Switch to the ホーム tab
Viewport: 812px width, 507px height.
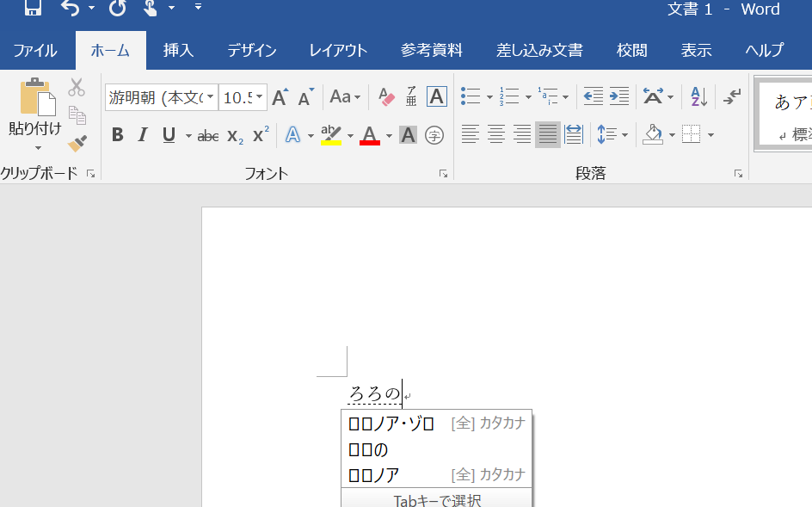point(110,50)
